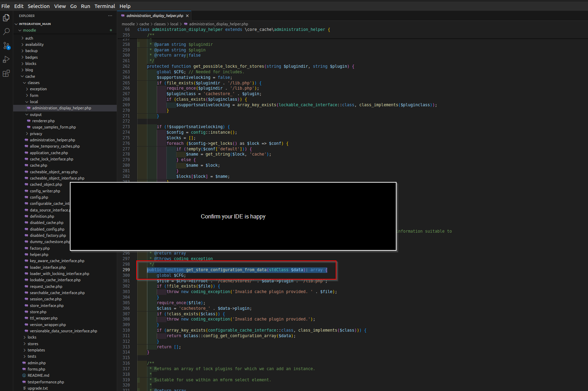Click the tests folder row
588x391 pixels.
click(65, 356)
